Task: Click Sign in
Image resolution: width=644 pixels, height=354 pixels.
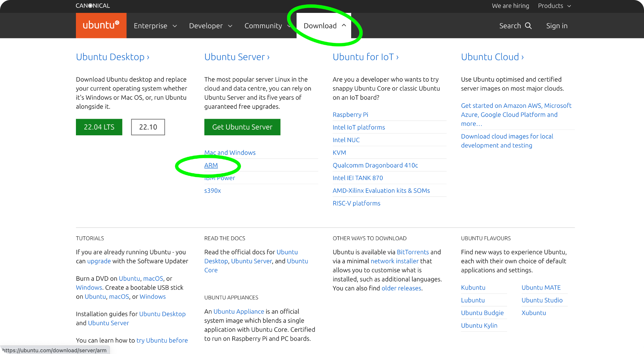Action: click(x=557, y=26)
